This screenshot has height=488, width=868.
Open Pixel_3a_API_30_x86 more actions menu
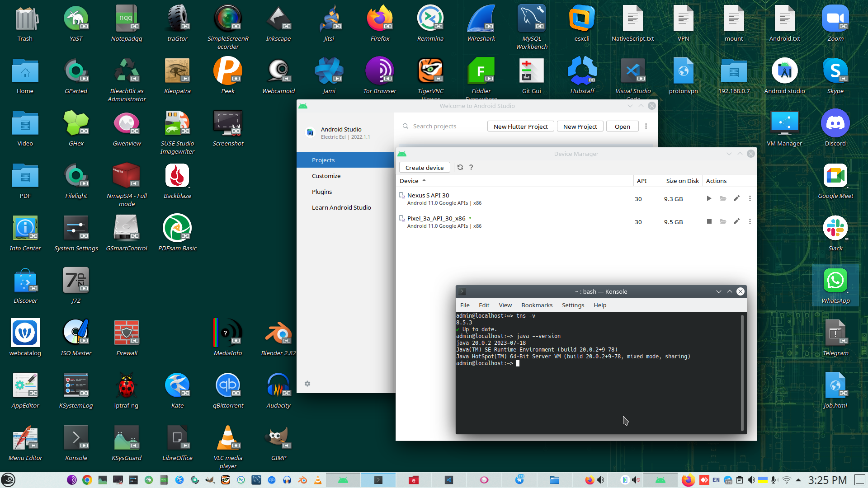[750, 222]
